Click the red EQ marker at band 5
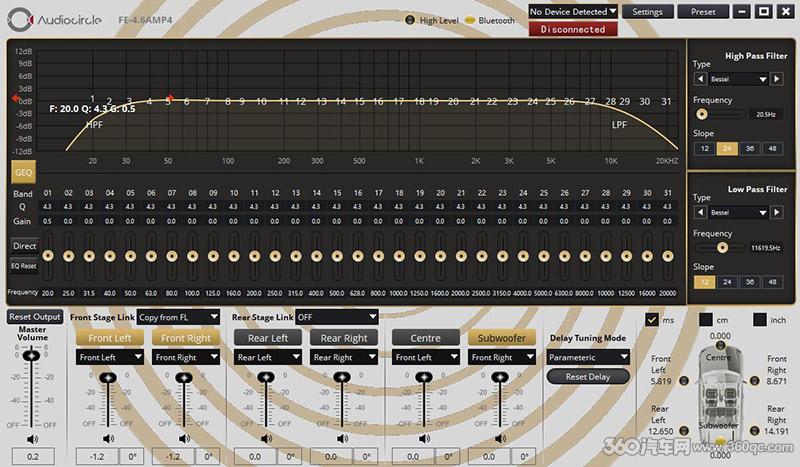Viewport: 800px width, 467px height. [x=170, y=97]
